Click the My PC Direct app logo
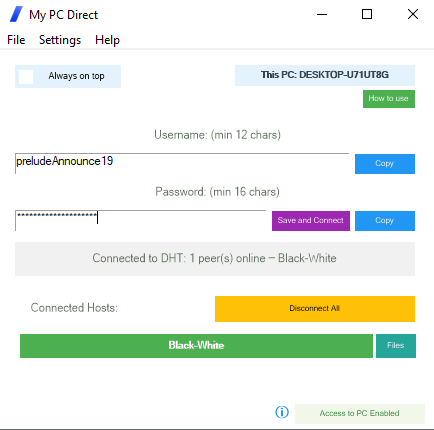This screenshot has width=434, height=430. tap(16, 14)
